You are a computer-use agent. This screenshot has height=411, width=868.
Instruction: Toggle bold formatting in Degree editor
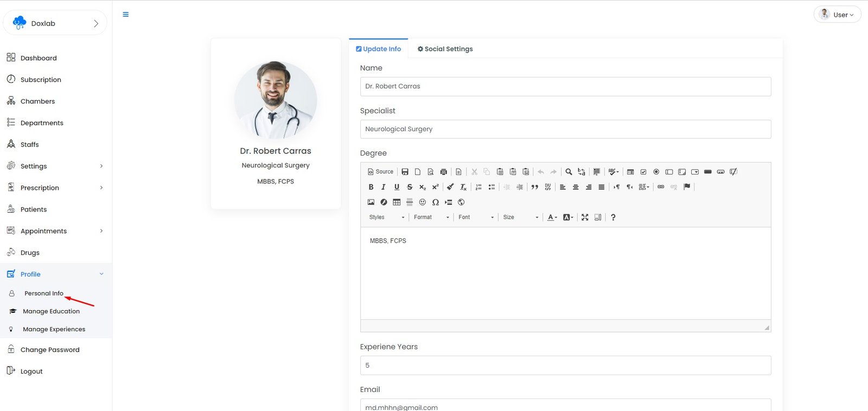coord(371,187)
